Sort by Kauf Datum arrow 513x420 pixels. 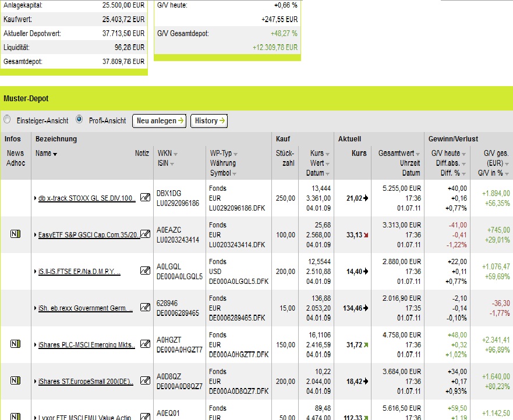click(327, 173)
